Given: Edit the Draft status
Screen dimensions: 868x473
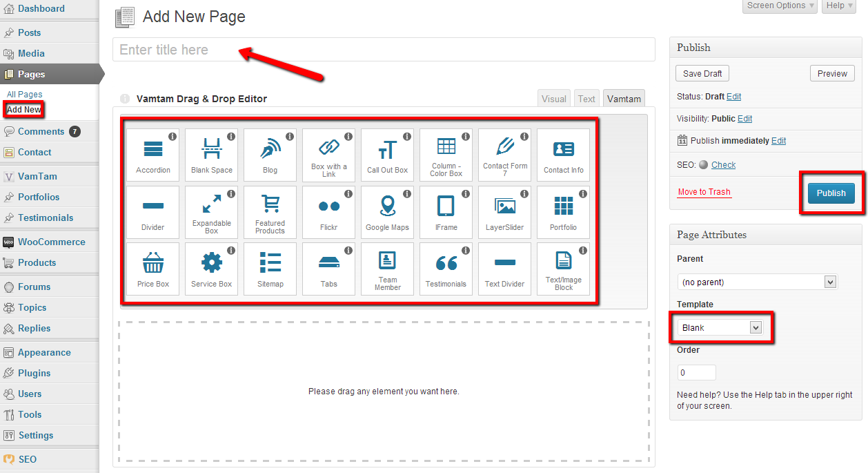Looking at the screenshot, I should coord(734,97).
